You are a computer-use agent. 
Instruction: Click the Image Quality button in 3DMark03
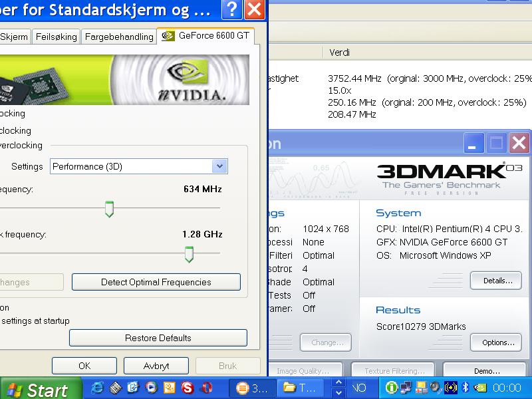pyautogui.click(x=305, y=370)
